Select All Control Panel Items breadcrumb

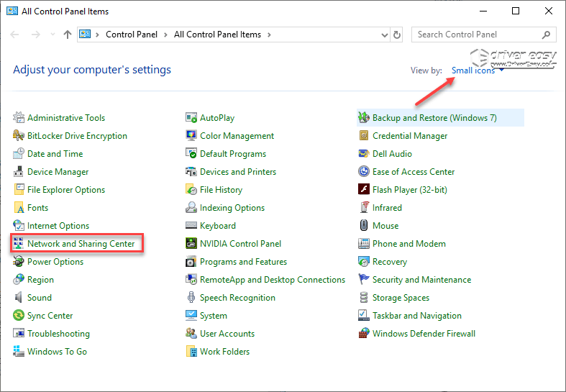point(217,35)
